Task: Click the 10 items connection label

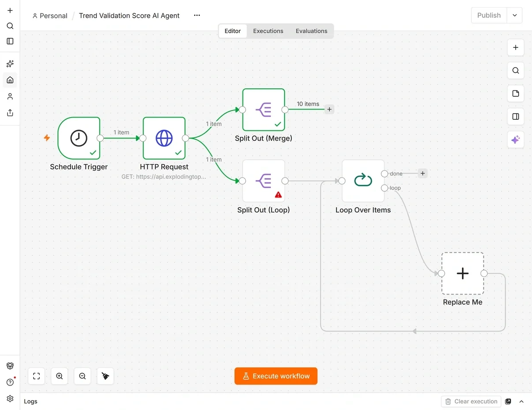Action: 308,104
